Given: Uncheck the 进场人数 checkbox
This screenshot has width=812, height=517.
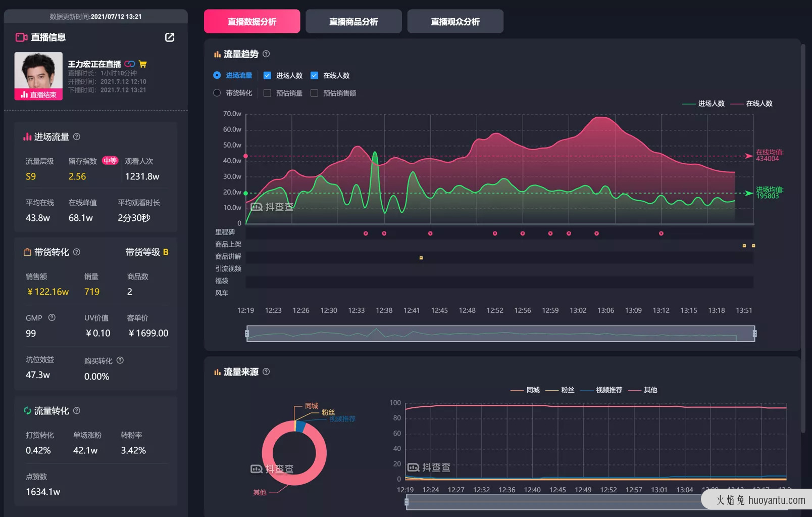Looking at the screenshot, I should tap(268, 75).
